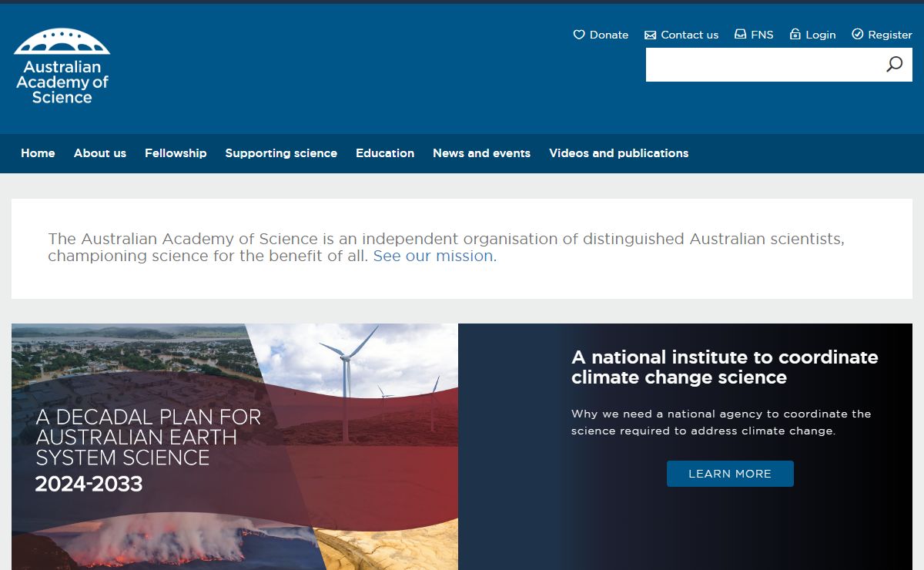Open the Videos and publications menu
The width and height of the screenshot is (924, 570).
coord(619,153)
